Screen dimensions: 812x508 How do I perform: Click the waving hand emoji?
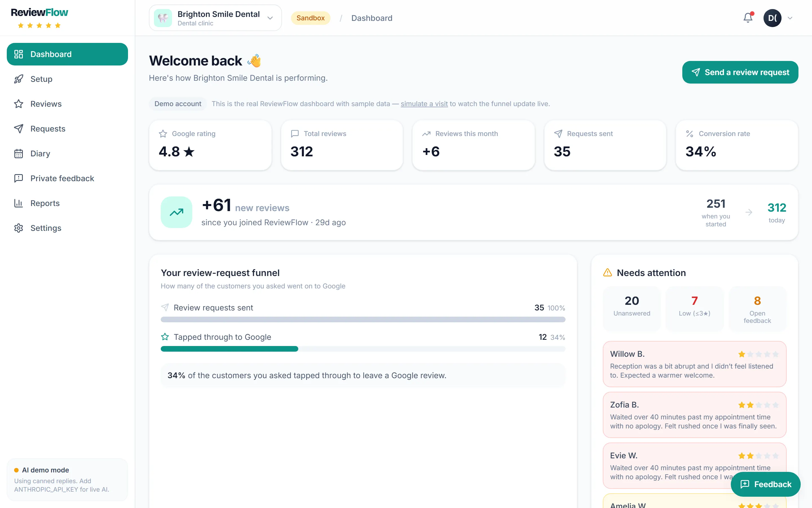point(254,61)
